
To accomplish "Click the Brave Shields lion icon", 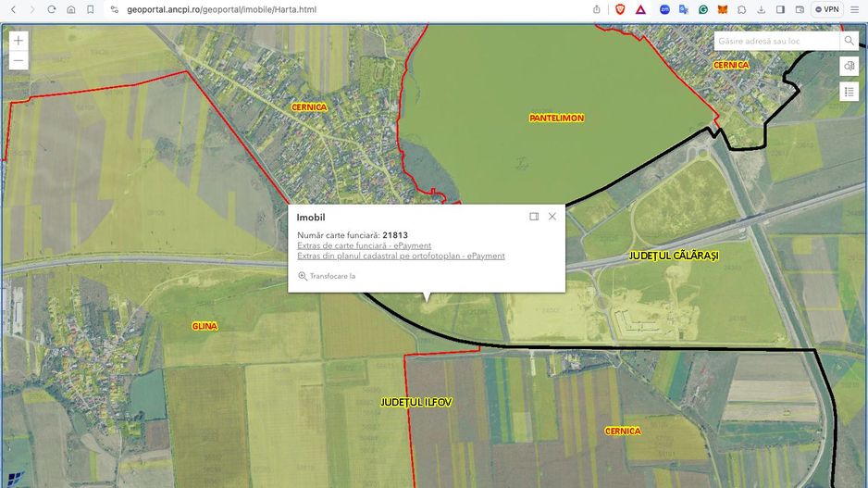I will [620, 9].
